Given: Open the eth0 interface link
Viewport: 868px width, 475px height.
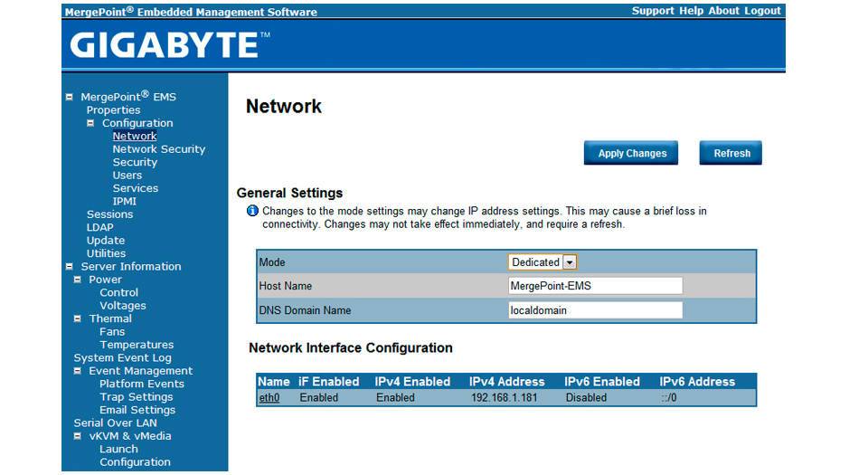Looking at the screenshot, I should tap(269, 397).
